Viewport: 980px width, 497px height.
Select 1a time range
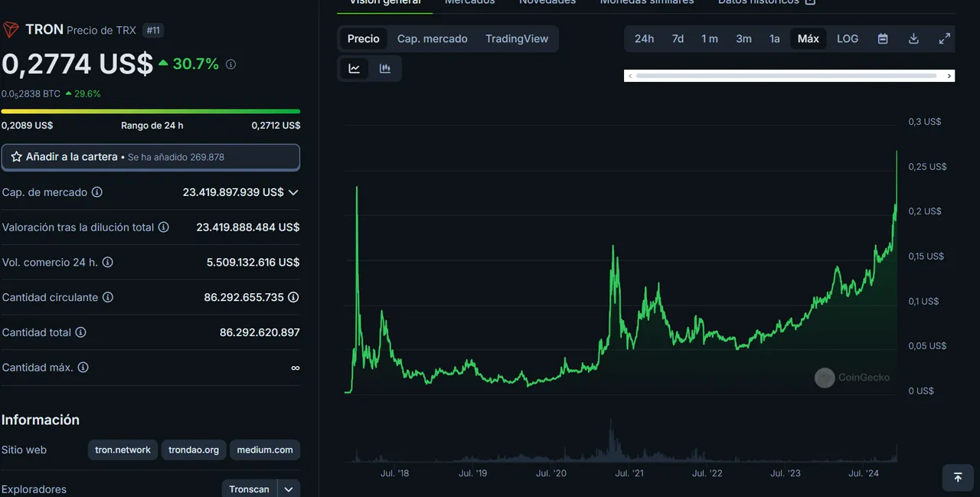click(775, 38)
